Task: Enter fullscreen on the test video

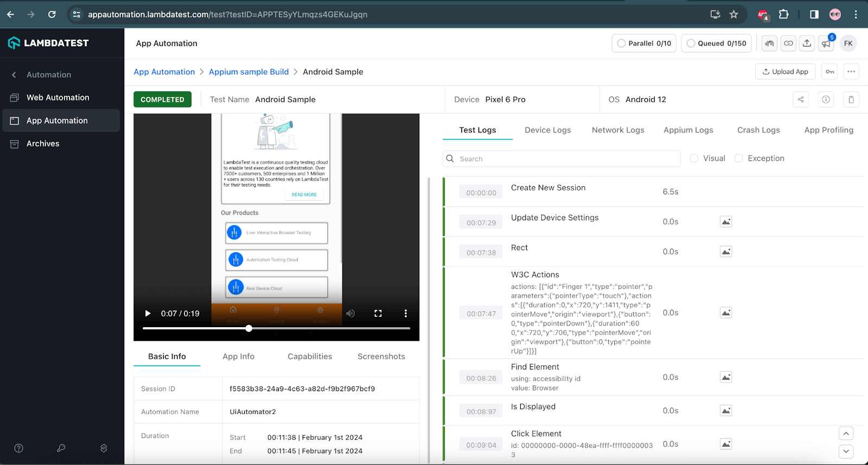Action: [378, 314]
